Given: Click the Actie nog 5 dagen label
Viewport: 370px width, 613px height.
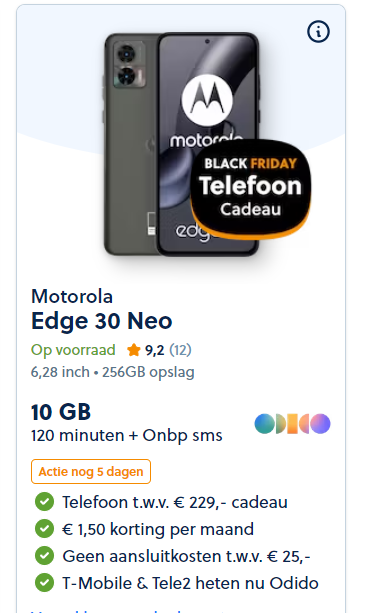Looking at the screenshot, I should click(x=91, y=471).
